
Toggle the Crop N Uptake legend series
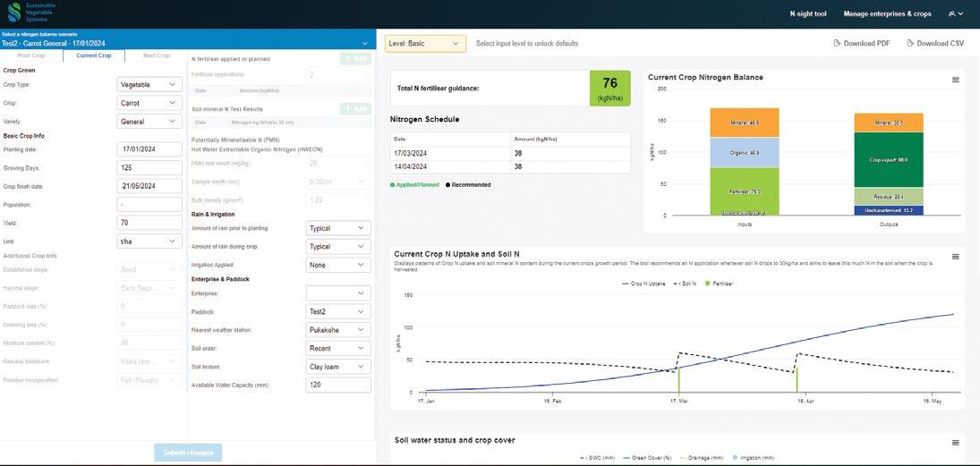[x=643, y=284]
